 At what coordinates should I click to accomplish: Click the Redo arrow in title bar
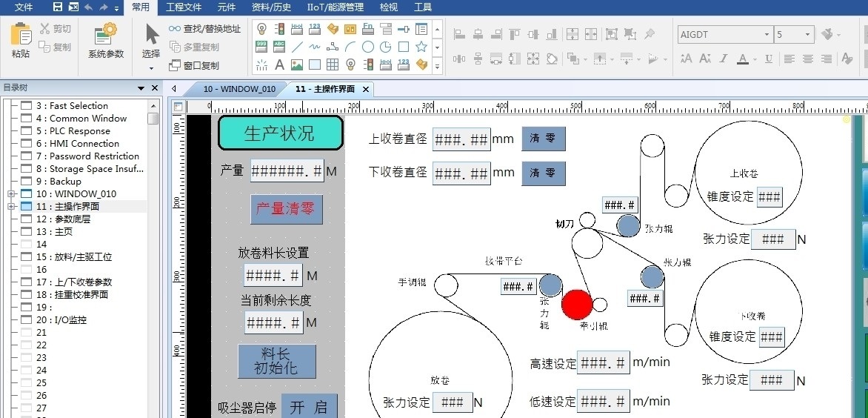pos(104,7)
